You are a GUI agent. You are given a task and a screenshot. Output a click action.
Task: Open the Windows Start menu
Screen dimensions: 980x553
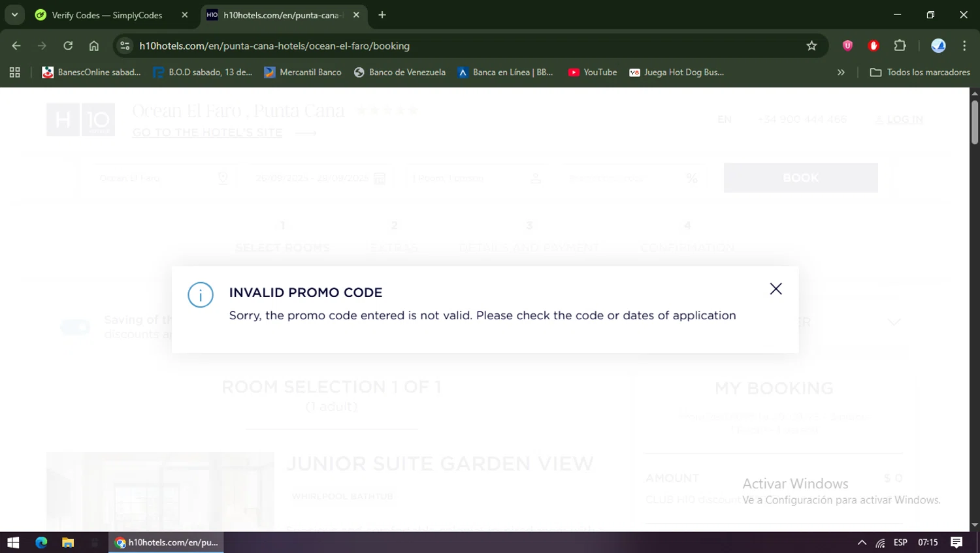[x=13, y=543]
